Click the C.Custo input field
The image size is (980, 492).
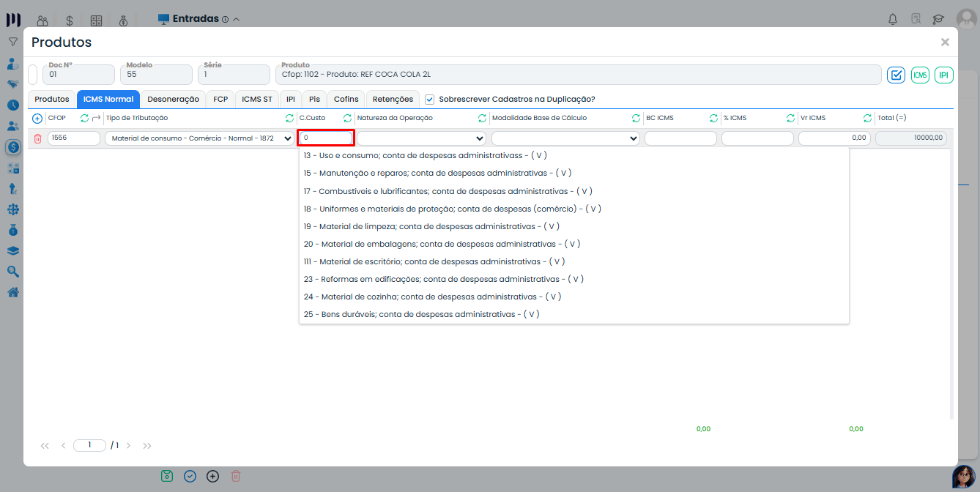[326, 138]
